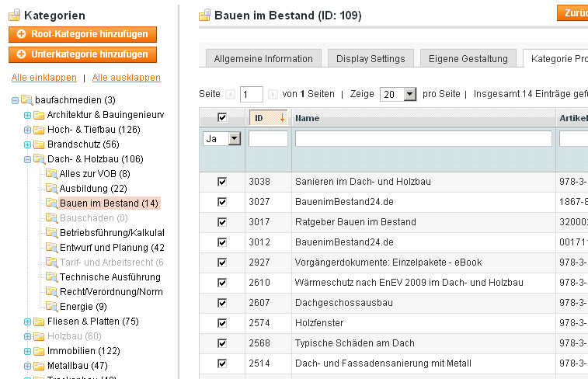Click the Alle ausklappen link
The image size is (588, 379).
126,78
